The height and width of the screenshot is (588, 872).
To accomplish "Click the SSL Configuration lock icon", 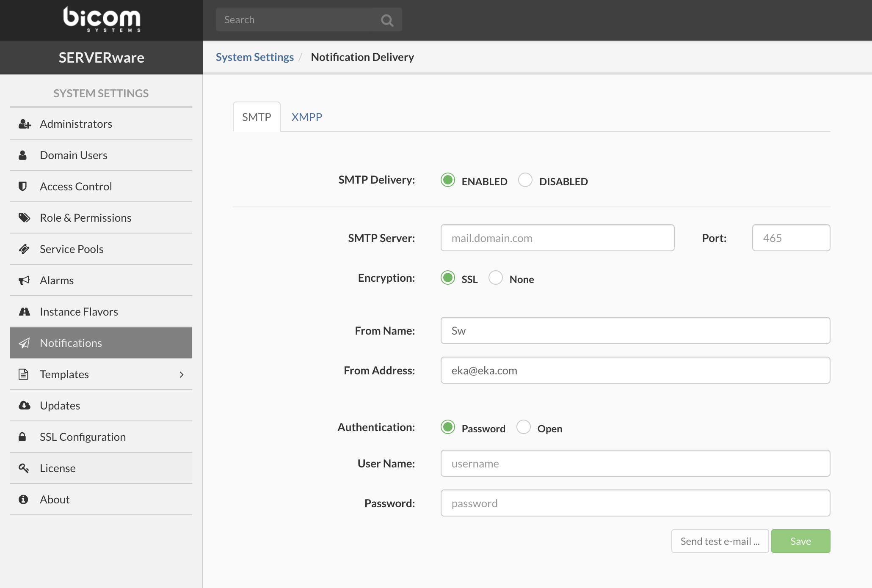I will click(x=22, y=437).
